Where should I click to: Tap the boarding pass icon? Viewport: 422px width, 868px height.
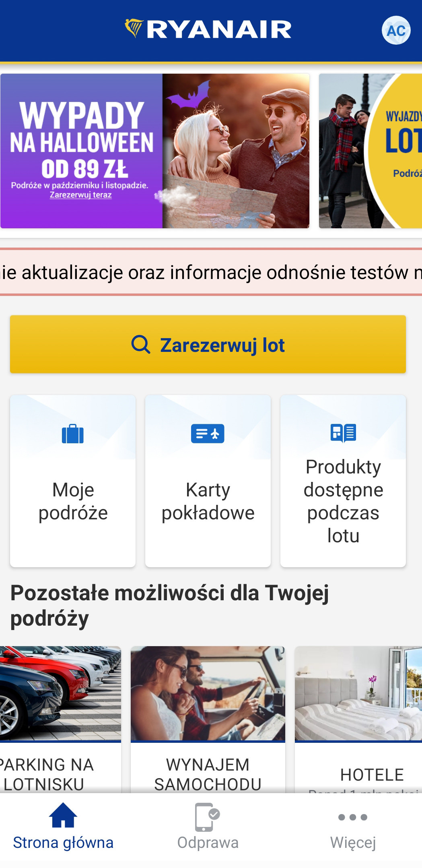click(x=208, y=434)
